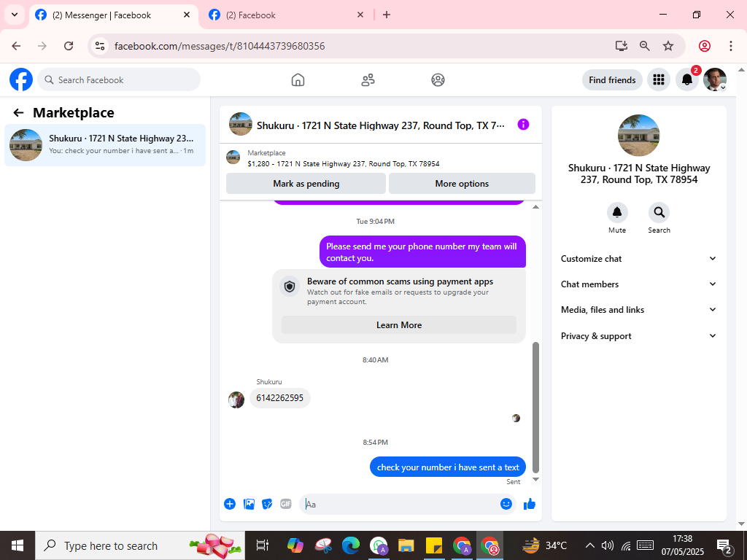Open Windows notification center icon
The image size is (747, 560).
coord(724,547)
